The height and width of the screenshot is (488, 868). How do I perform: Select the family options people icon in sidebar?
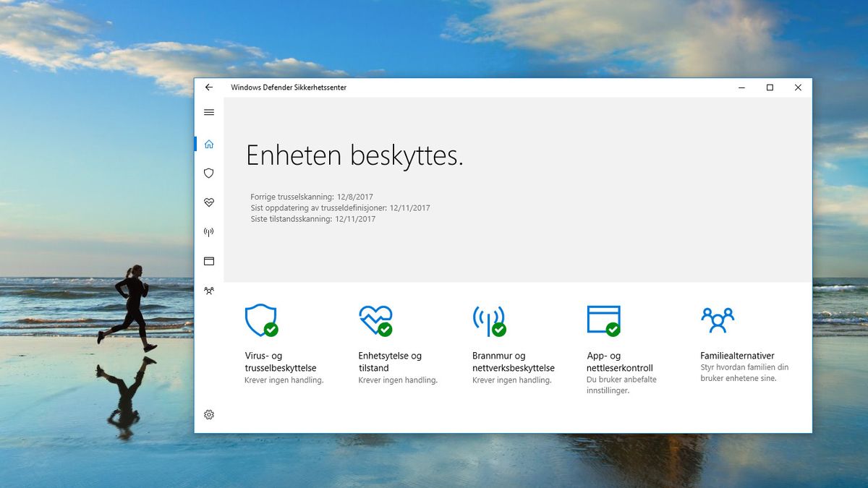coord(209,290)
